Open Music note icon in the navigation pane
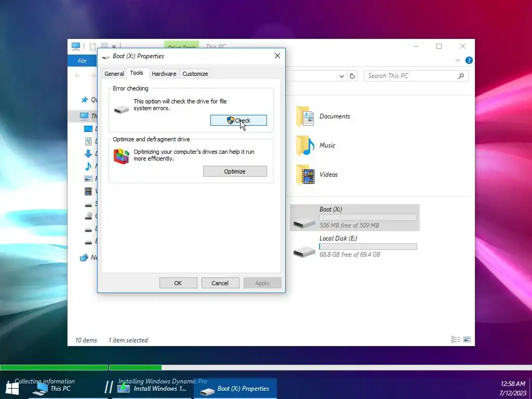The height and width of the screenshot is (399, 532). coord(88,166)
